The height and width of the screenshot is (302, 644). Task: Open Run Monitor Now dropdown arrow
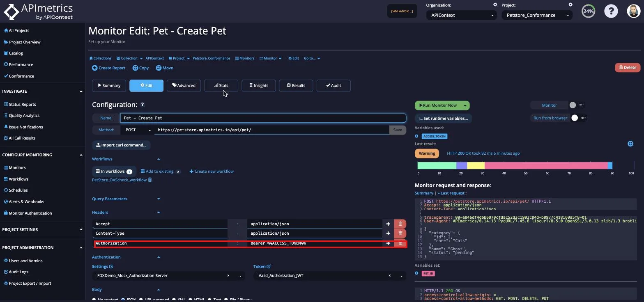click(465, 105)
